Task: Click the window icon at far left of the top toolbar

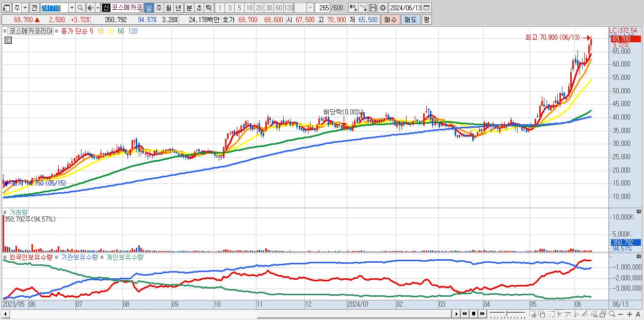Action: tap(7, 8)
